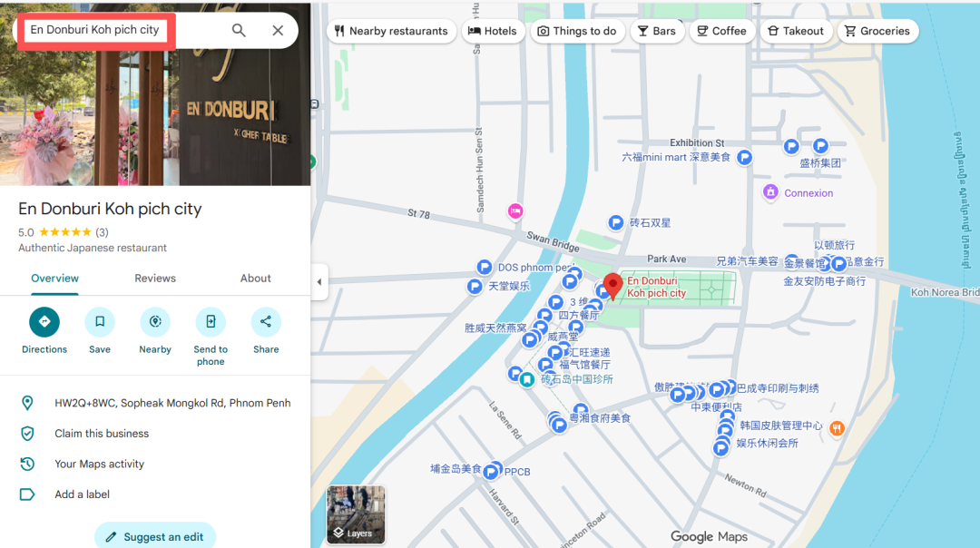The height and width of the screenshot is (548, 980).
Task: Collapse the side panel arrow
Action: [319, 282]
